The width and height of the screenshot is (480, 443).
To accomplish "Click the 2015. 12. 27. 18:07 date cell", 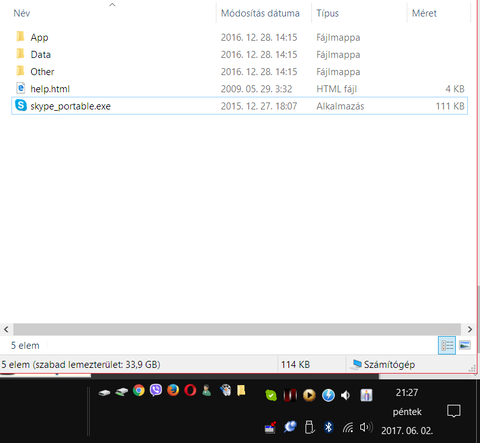I will [259, 106].
